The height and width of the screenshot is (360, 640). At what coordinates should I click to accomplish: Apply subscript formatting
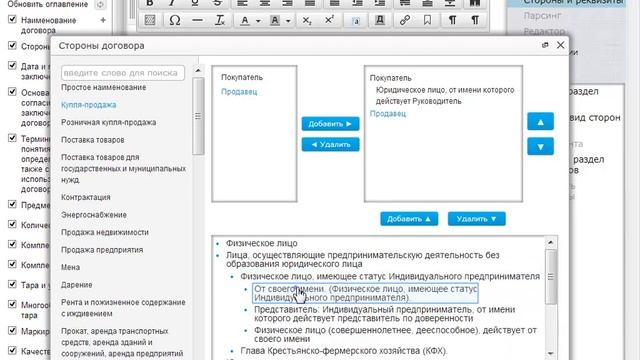[307, 20]
